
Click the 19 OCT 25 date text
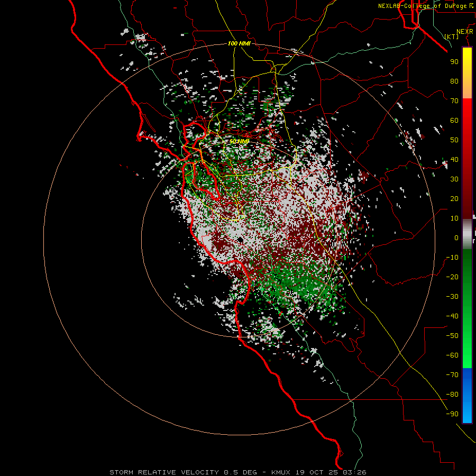coord(317,472)
